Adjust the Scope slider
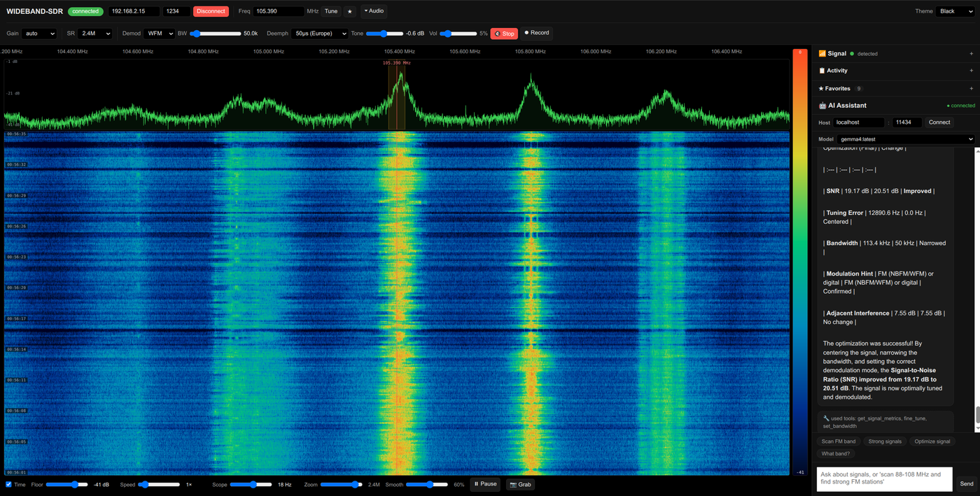 pyautogui.click(x=251, y=484)
